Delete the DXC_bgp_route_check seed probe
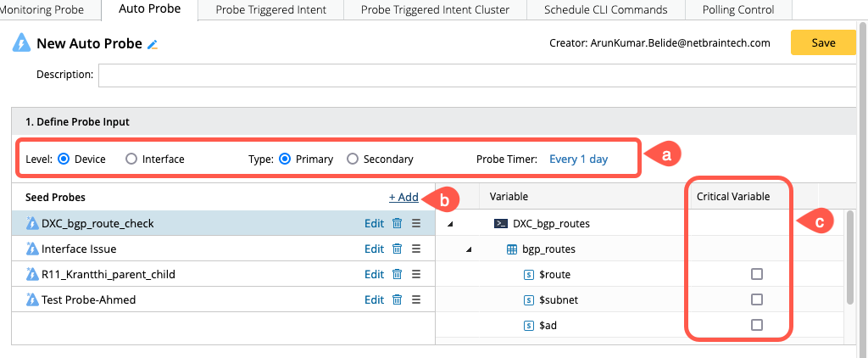 click(397, 224)
